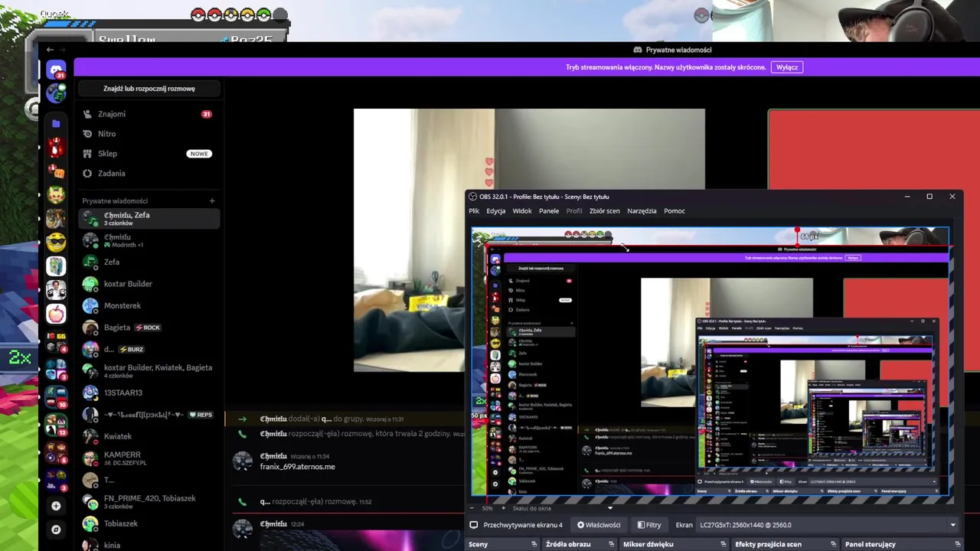Click the Filtry filters button
Screen dimensions: 980x551
(x=649, y=525)
